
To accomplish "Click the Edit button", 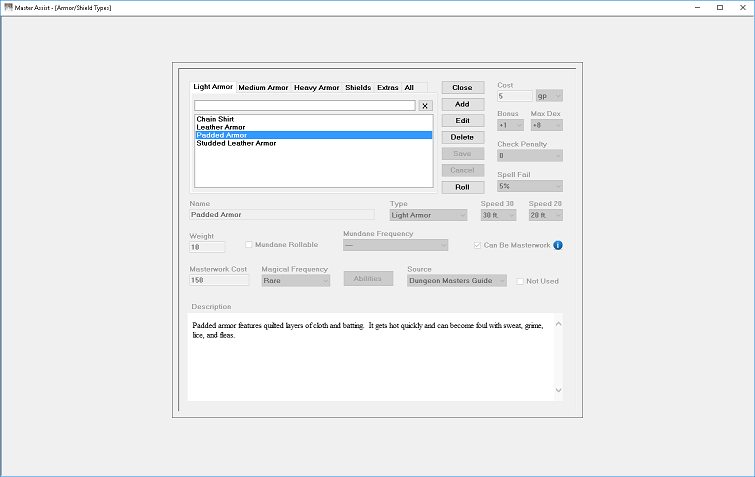I will [x=463, y=121].
